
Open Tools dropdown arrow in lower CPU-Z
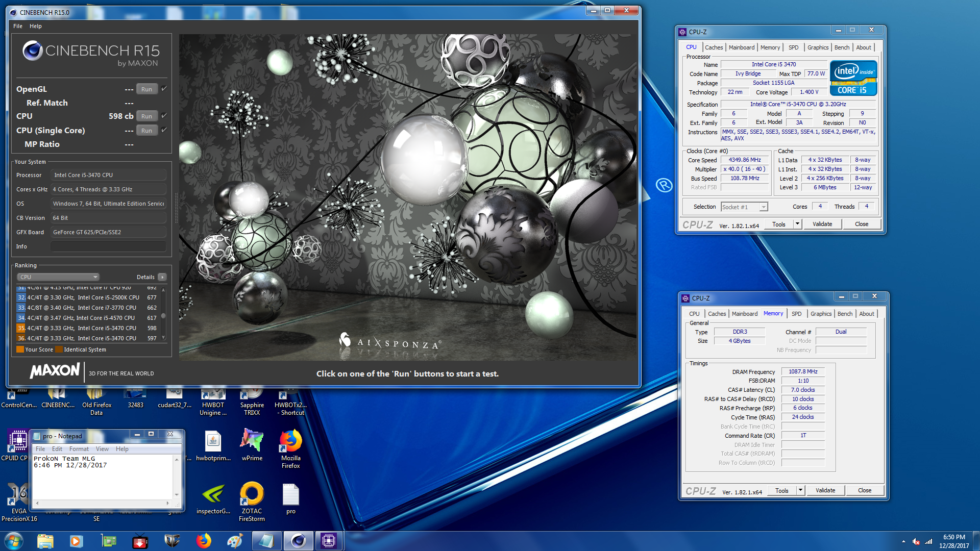tap(800, 490)
